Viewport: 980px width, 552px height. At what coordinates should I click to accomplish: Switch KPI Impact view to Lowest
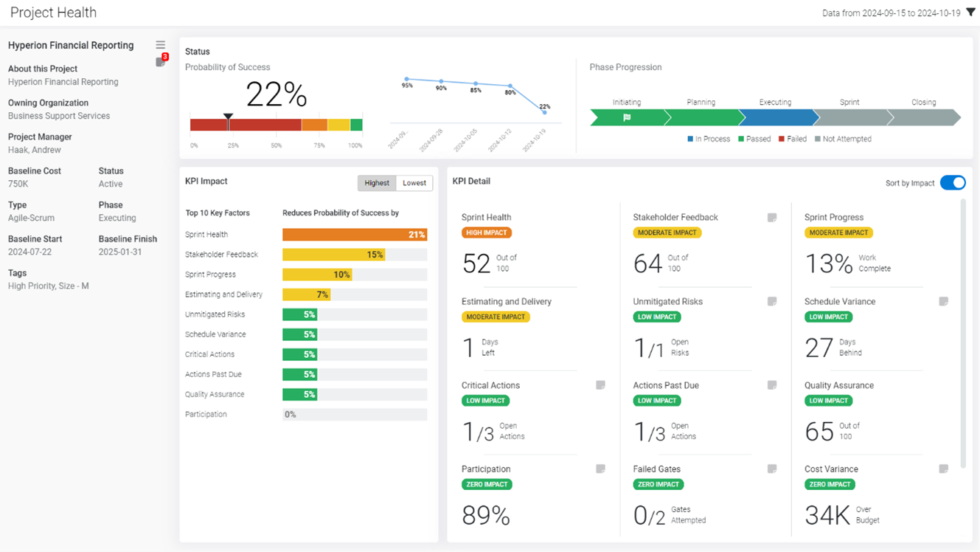[x=414, y=182]
